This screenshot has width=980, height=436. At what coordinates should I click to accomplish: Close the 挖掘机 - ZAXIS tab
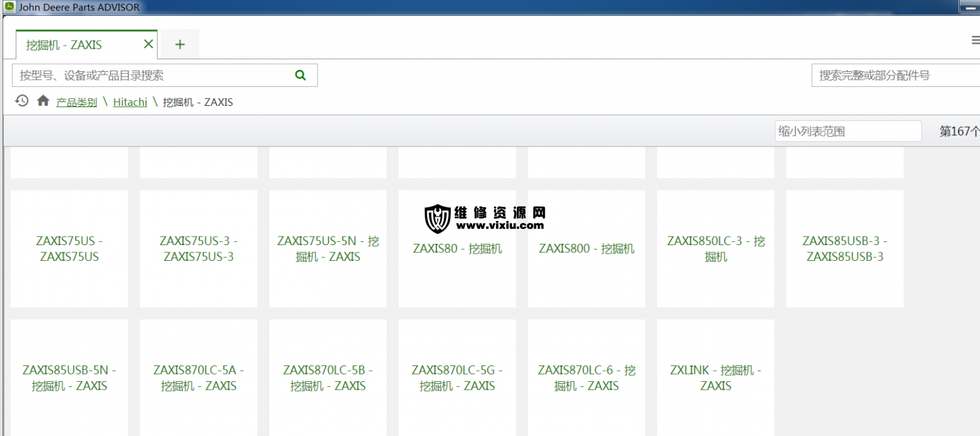[148, 44]
